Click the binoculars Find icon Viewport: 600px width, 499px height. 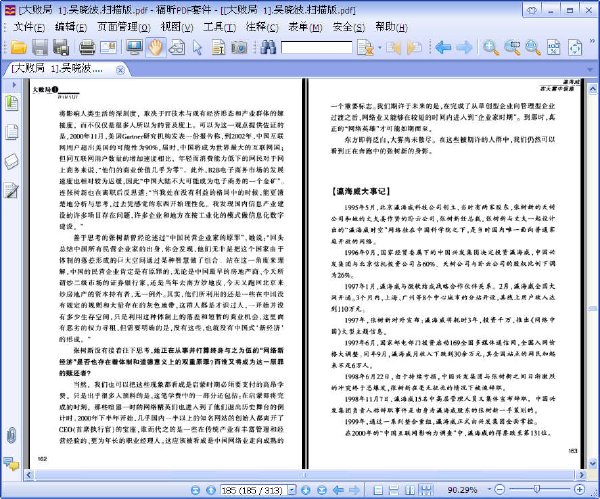(x=268, y=47)
